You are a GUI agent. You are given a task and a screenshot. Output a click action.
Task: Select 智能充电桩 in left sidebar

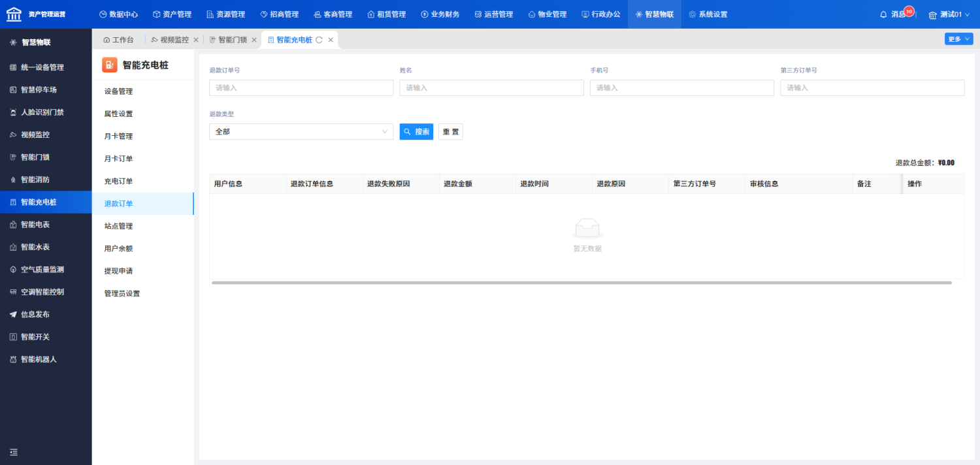pyautogui.click(x=46, y=202)
